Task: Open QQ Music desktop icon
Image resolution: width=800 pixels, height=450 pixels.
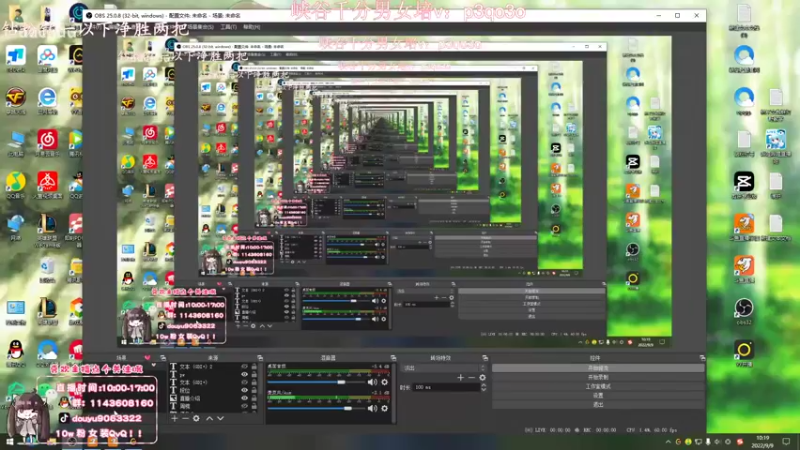Action: pos(16,185)
